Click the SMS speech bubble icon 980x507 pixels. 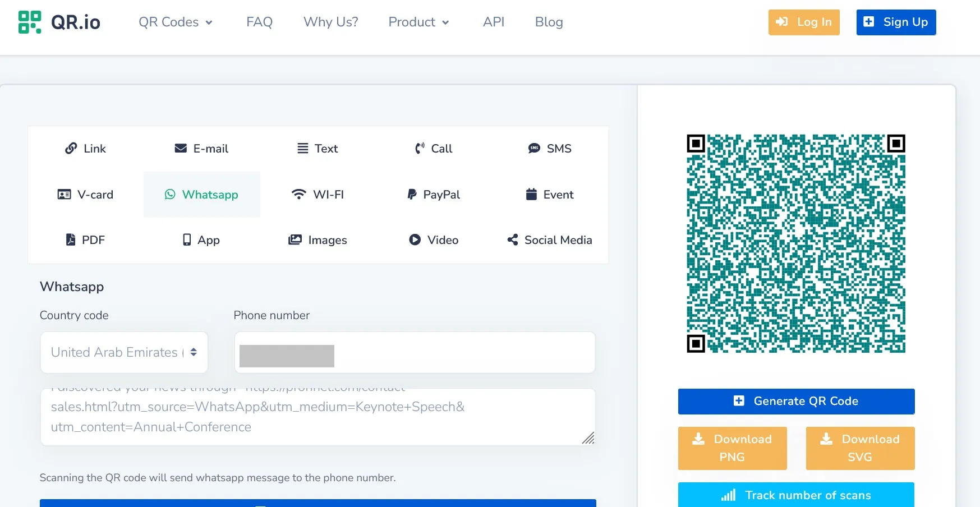click(534, 149)
